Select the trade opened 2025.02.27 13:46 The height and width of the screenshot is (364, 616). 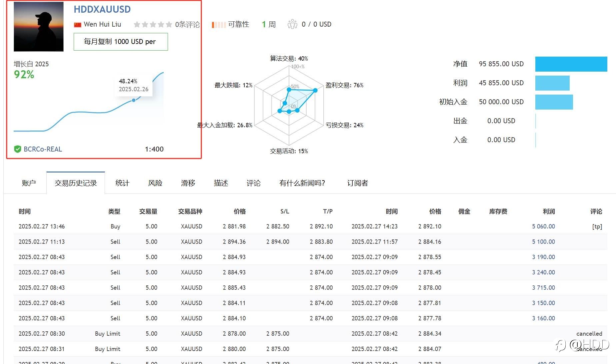coord(310,226)
